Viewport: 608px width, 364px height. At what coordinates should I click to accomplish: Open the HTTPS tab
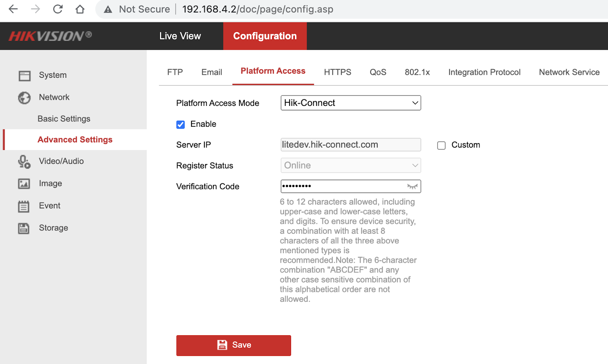(337, 72)
